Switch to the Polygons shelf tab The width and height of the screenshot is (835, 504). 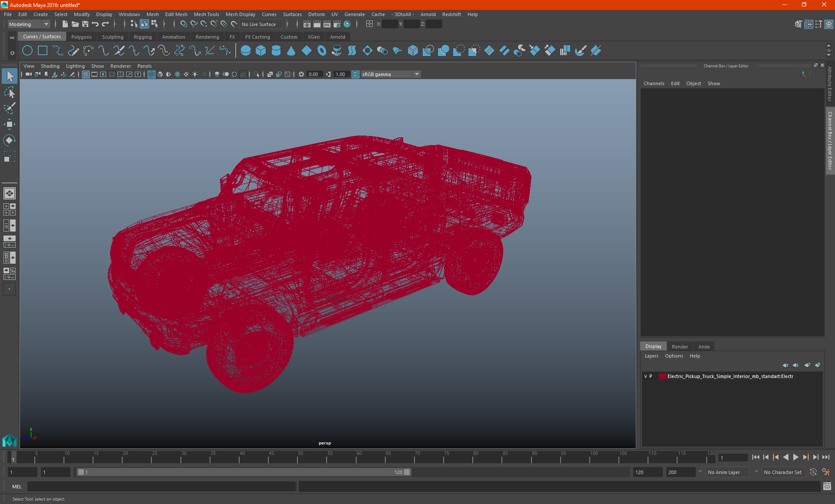point(81,37)
